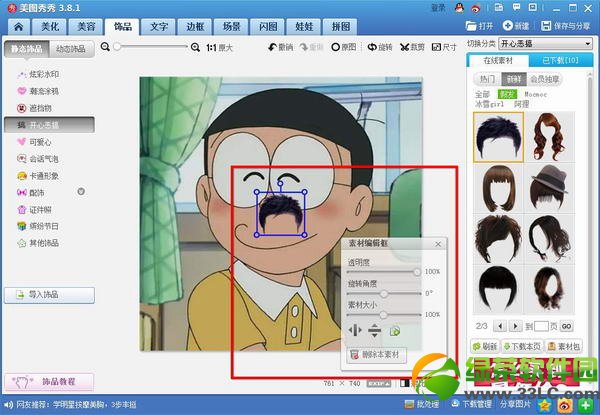Adjust the transparency (透明度) slider handle

click(x=418, y=271)
